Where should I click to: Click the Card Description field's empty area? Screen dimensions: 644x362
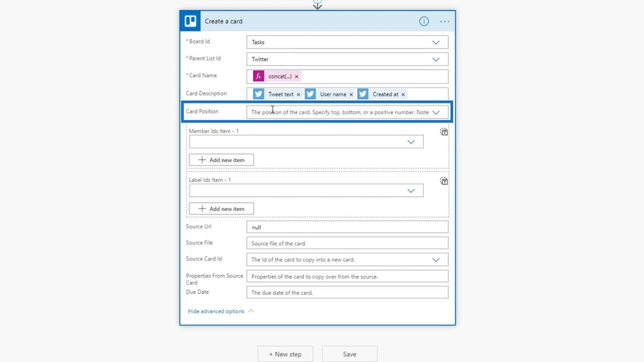[x=427, y=94]
